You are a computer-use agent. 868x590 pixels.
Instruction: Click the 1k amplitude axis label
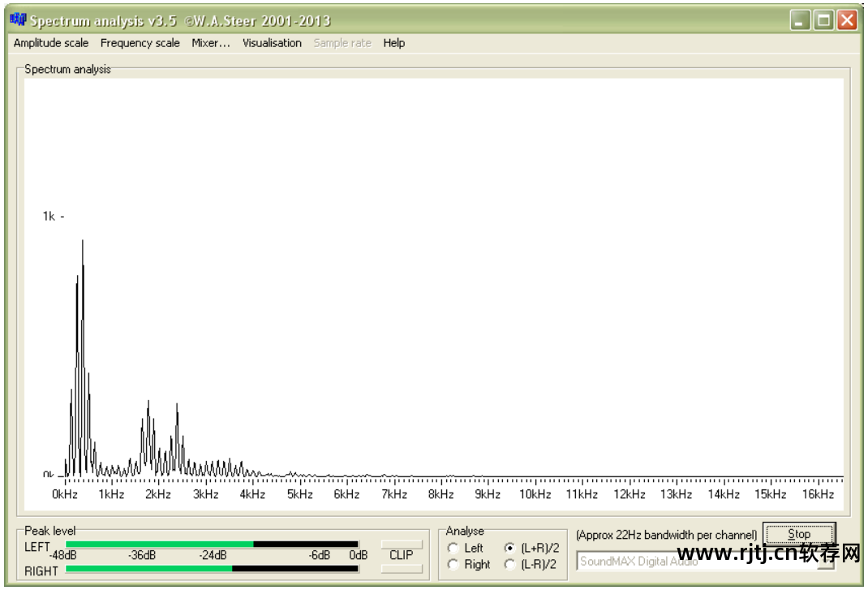point(49,216)
